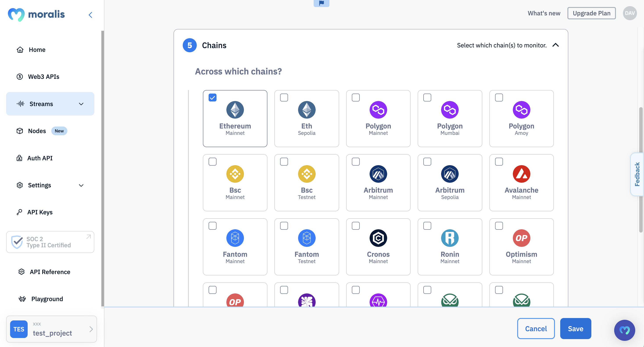Collapse the Chains section chevron
This screenshot has height=347, width=644.
coord(555,45)
